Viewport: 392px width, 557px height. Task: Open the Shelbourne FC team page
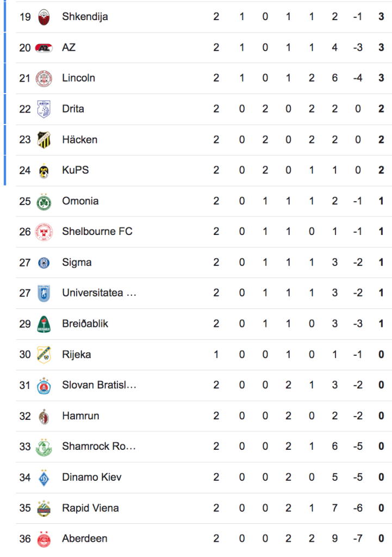point(97,232)
